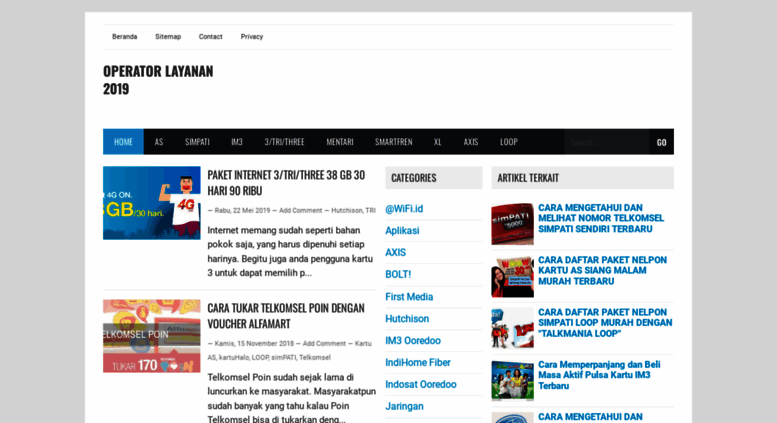Click Add Comment on the Telkomsel Poin post
The image size is (777, 423).
[324, 343]
